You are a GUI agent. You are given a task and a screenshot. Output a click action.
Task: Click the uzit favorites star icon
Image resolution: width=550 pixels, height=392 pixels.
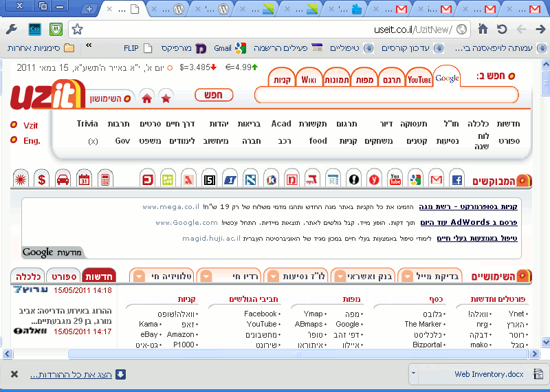tap(166, 98)
